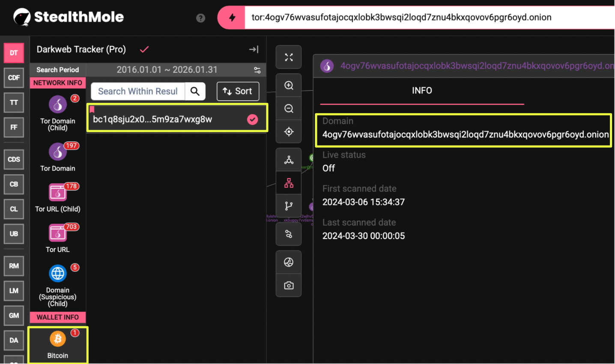This screenshot has height=364, width=615.
Task: Click the help question mark icon
Action: (x=200, y=18)
